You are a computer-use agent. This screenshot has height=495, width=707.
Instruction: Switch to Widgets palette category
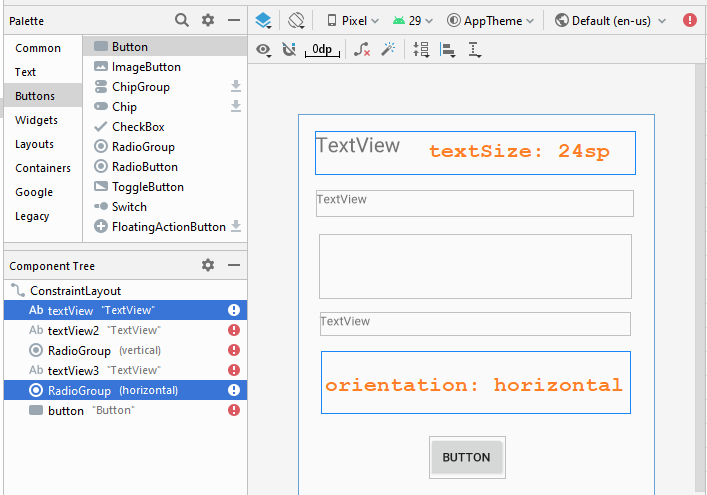36,120
